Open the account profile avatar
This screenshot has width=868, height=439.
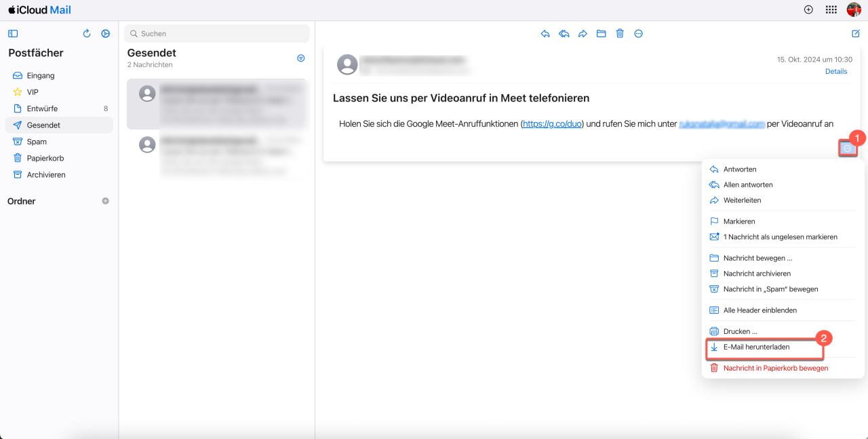[x=854, y=9]
